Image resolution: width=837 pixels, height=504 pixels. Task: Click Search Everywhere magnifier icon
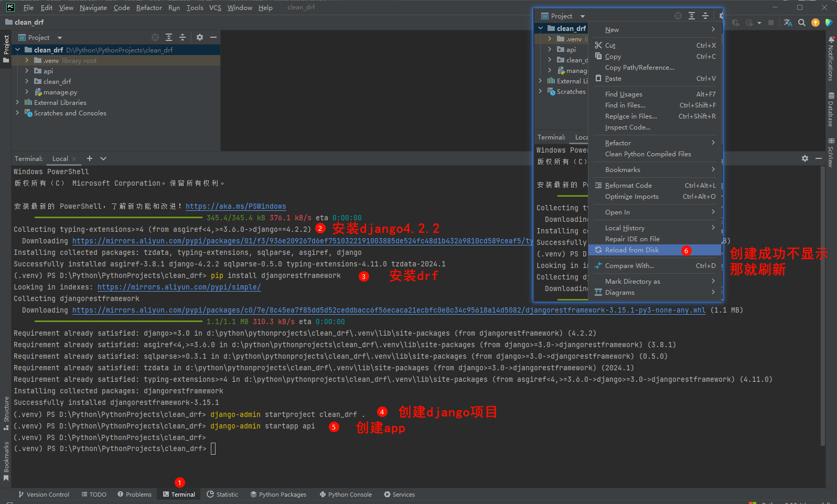click(802, 23)
